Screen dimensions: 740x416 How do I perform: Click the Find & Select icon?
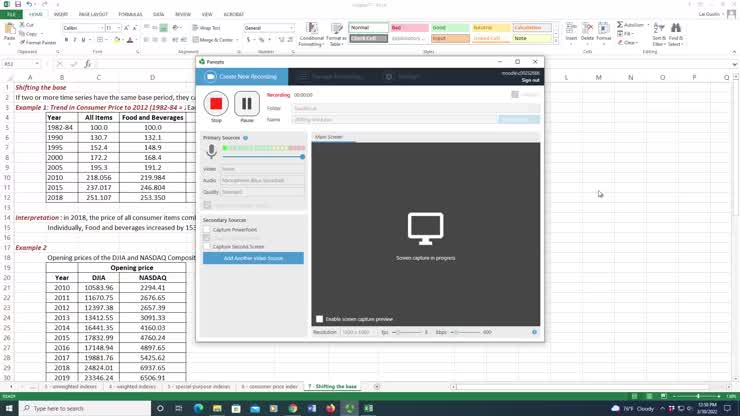677,35
